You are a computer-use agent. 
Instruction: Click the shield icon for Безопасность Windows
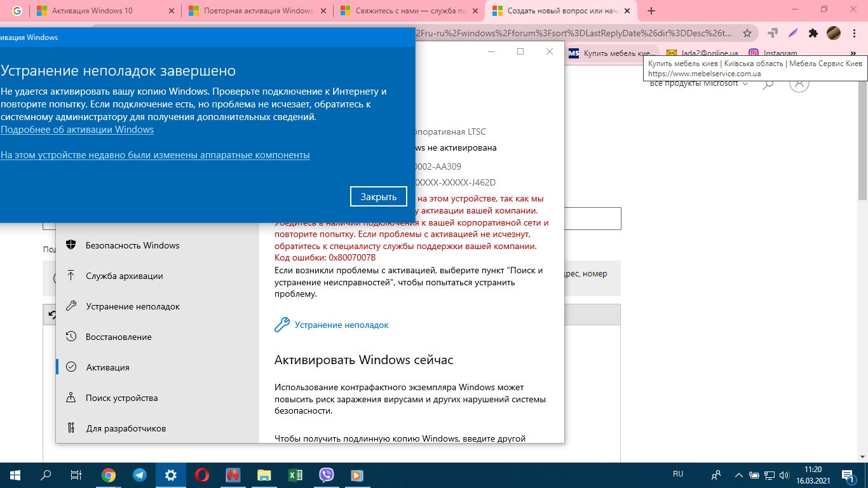pyautogui.click(x=71, y=245)
